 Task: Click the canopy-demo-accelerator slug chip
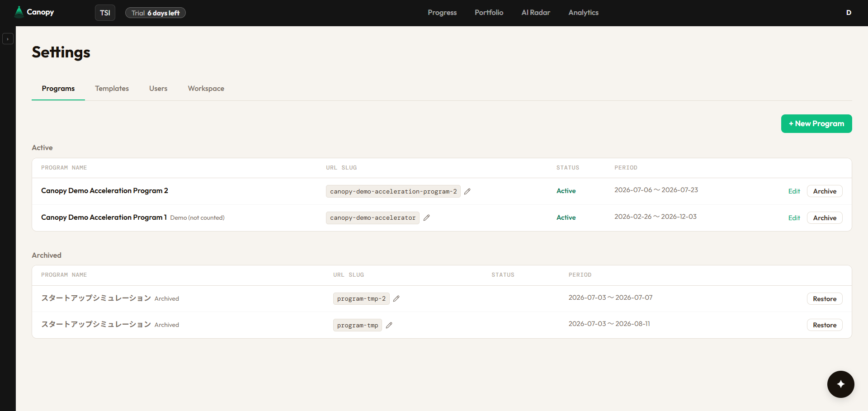coord(373,218)
